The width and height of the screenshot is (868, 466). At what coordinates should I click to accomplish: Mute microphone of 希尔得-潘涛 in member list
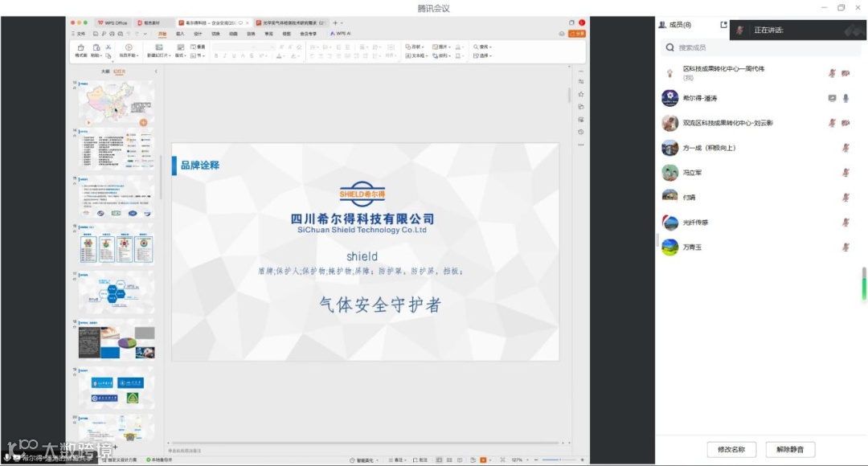coord(845,98)
